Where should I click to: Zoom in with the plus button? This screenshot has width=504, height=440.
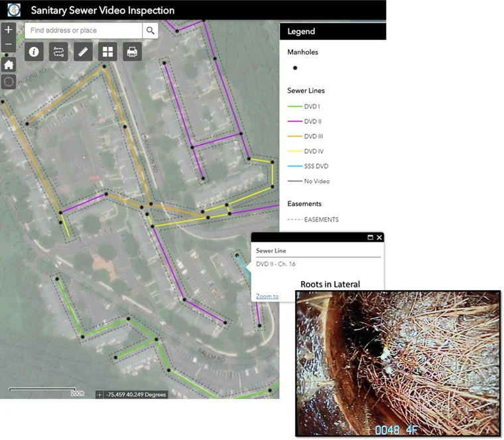9,30
